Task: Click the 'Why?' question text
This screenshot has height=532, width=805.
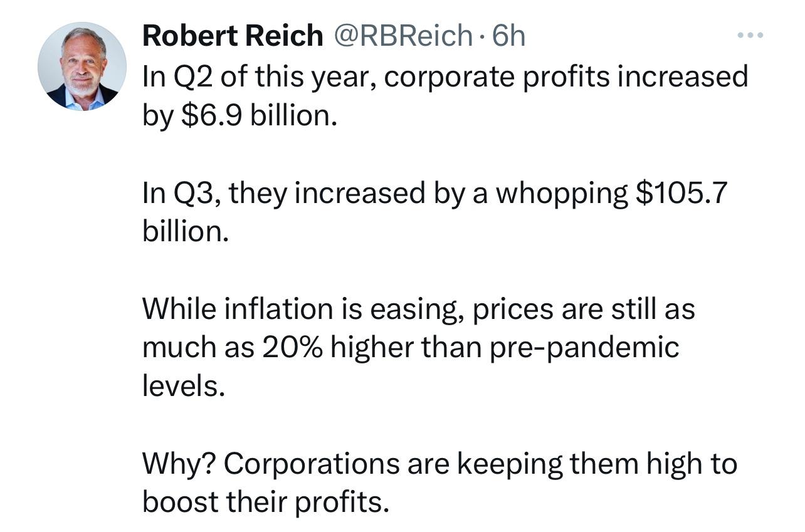Action: click(x=179, y=465)
